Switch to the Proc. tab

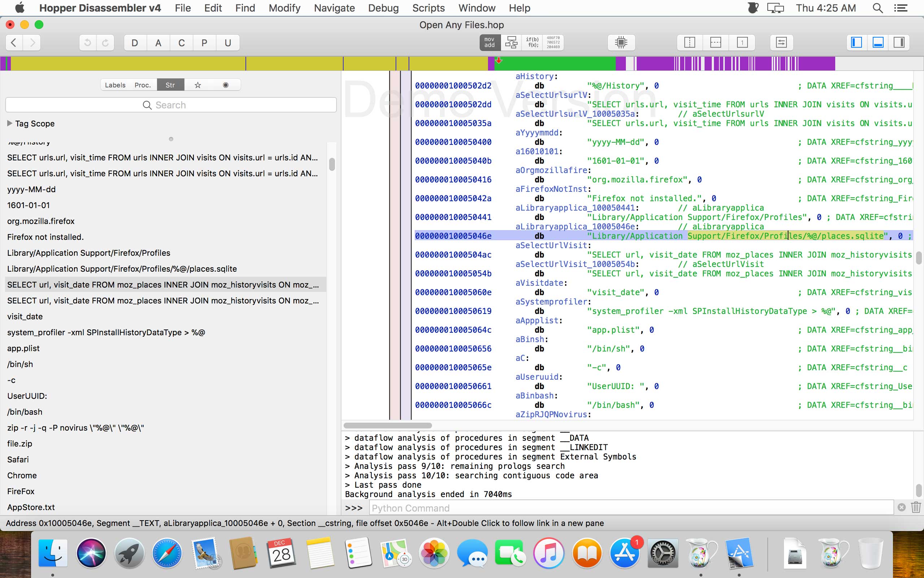[x=143, y=85]
